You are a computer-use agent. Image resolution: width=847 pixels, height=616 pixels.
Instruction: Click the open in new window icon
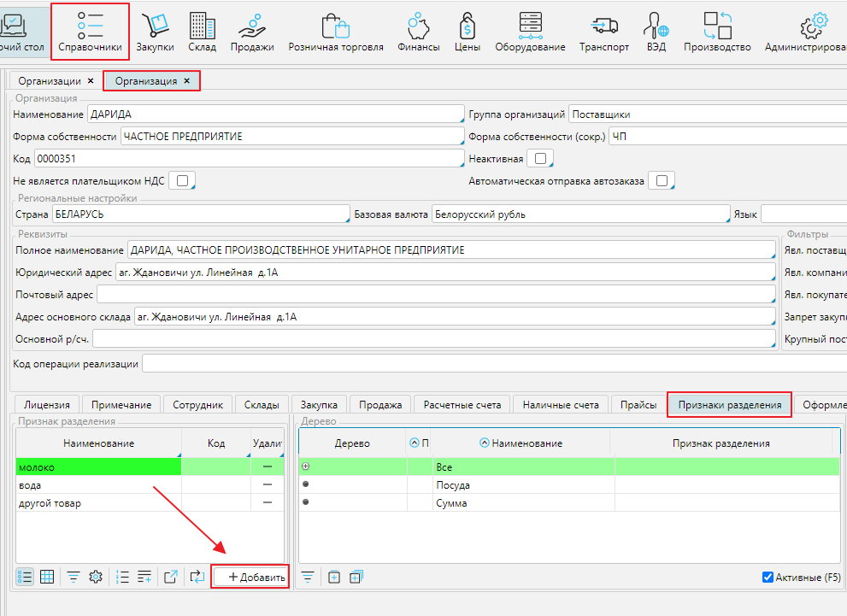click(170, 577)
